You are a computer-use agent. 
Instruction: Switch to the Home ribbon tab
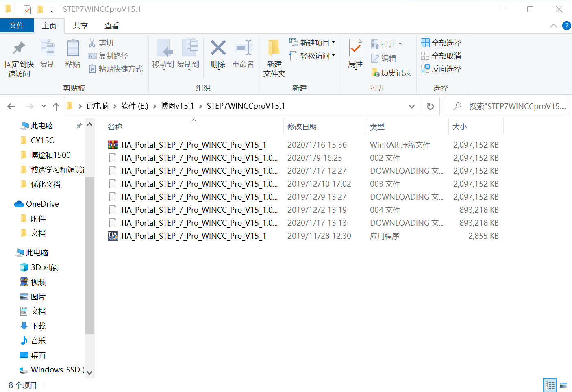point(49,26)
